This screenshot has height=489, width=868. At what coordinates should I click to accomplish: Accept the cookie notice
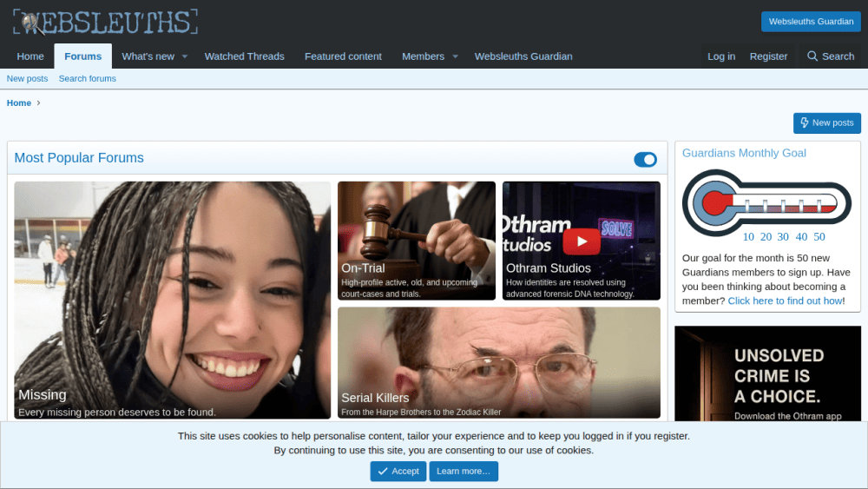tap(398, 472)
